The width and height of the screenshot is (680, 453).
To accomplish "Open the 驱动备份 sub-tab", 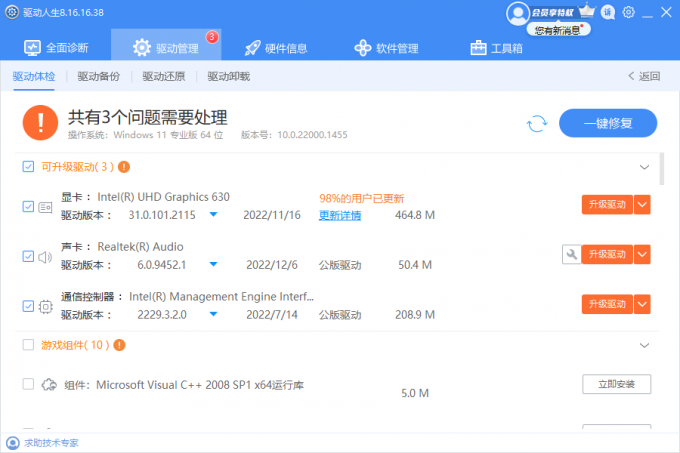I will [x=97, y=76].
